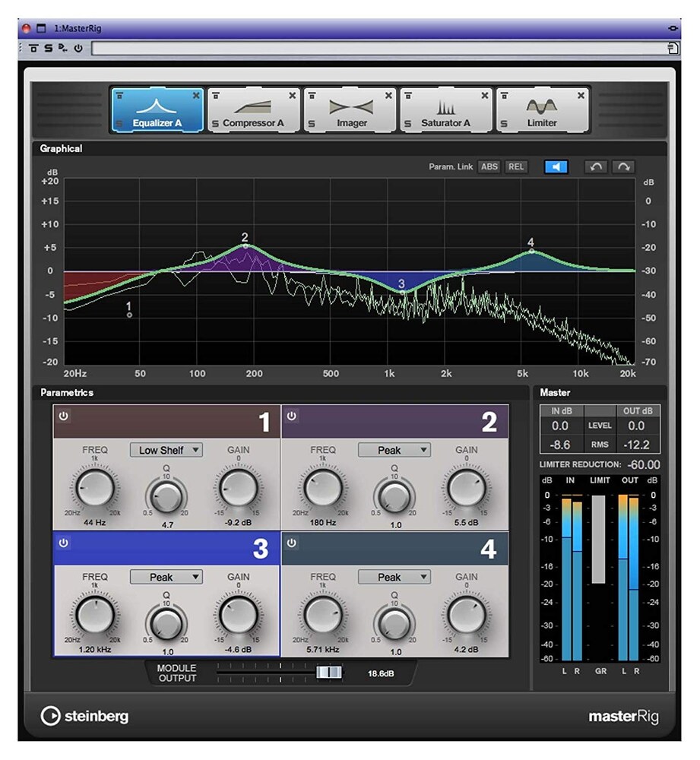Remove the Compressor A module with its X

click(x=293, y=96)
